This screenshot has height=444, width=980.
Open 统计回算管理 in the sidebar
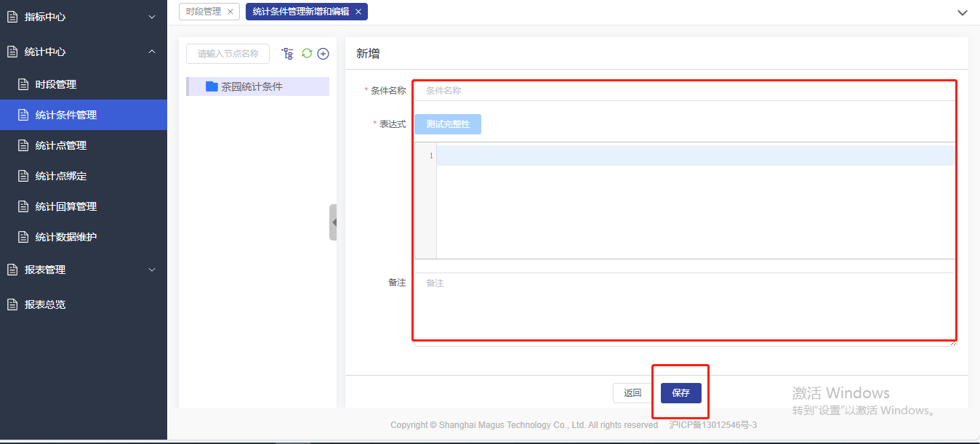66,206
